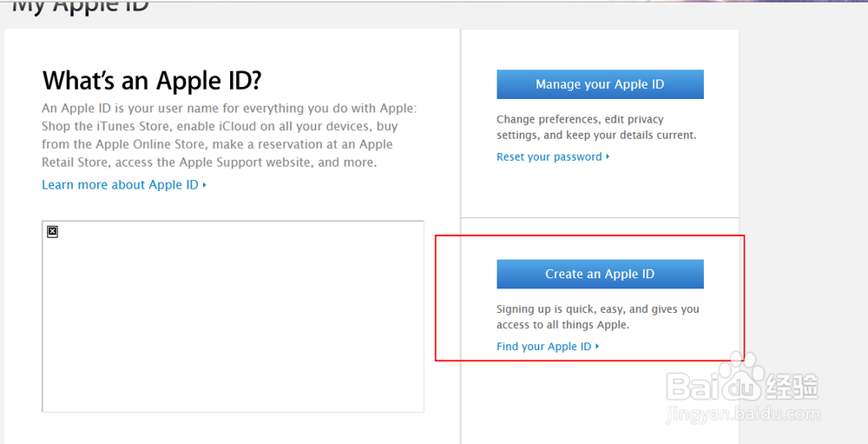Click the What's an Apple ID? heading
The height and width of the screenshot is (444, 868).
click(x=152, y=81)
